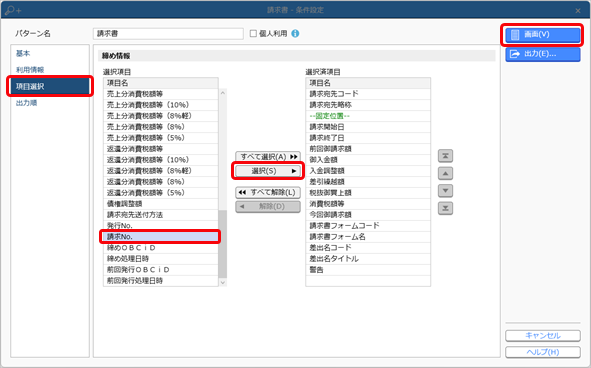591x368 pixels.
Task: Click the キャンセル button
Action: 543,335
